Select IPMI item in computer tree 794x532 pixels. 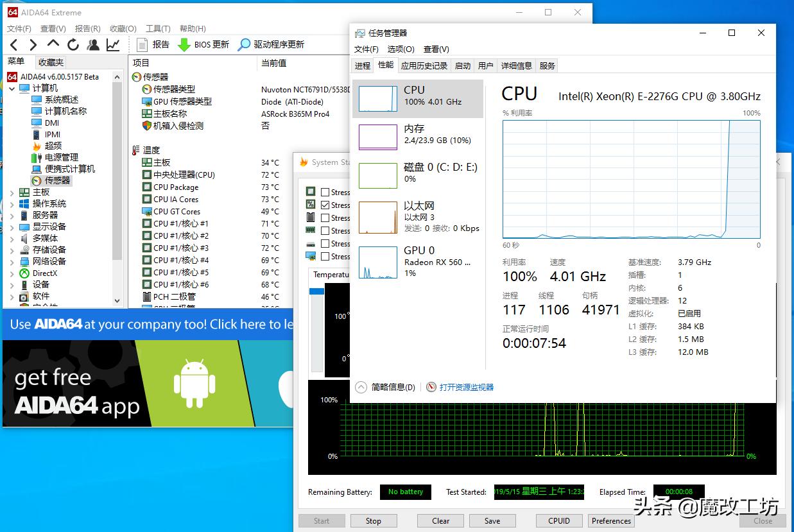(46, 134)
